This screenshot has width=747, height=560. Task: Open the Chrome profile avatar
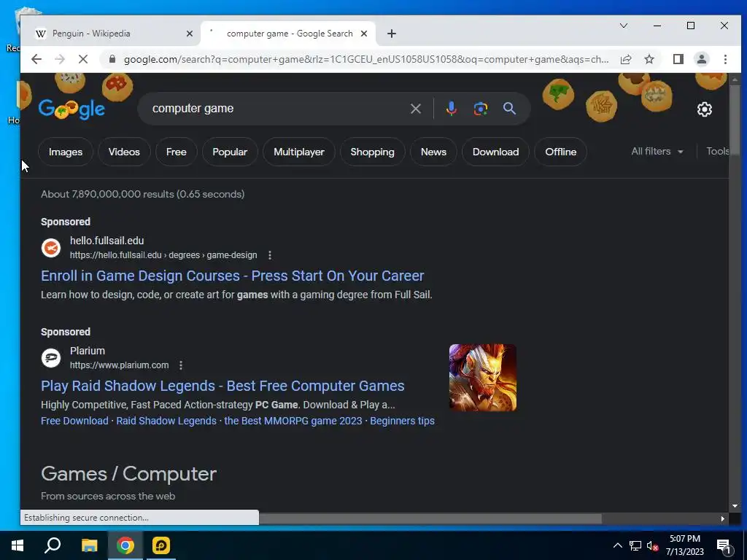(x=701, y=59)
